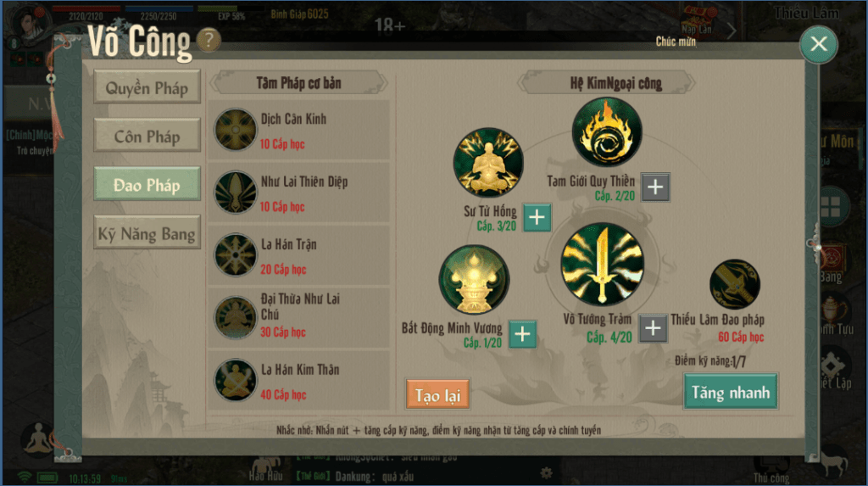Increase Bất Động Minh Vương level with plus
This screenshot has width=868, height=486.
(x=522, y=334)
